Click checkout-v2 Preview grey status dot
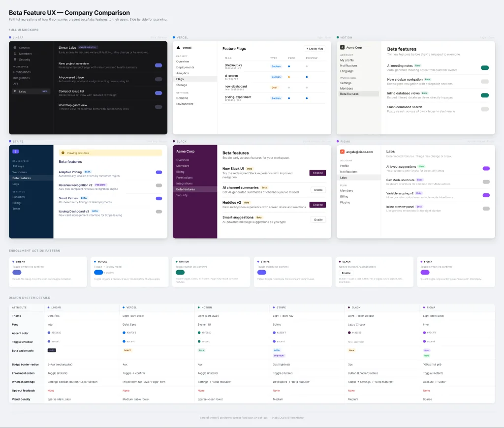Image resolution: width=504 pixels, height=428 pixels. 307,66
